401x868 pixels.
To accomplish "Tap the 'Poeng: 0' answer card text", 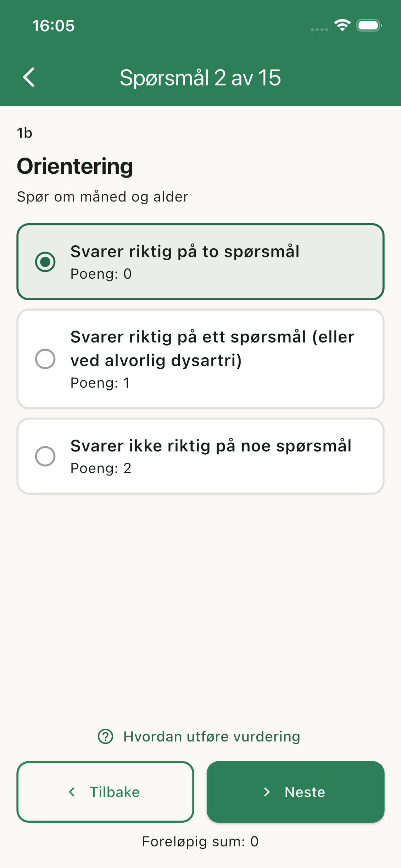I will [101, 274].
